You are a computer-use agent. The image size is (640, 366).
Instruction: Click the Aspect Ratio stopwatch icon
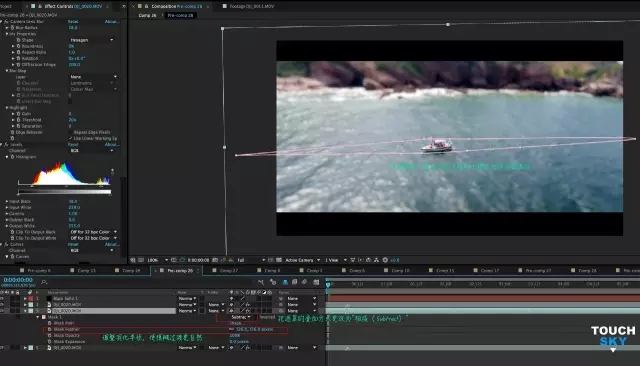coord(18,52)
